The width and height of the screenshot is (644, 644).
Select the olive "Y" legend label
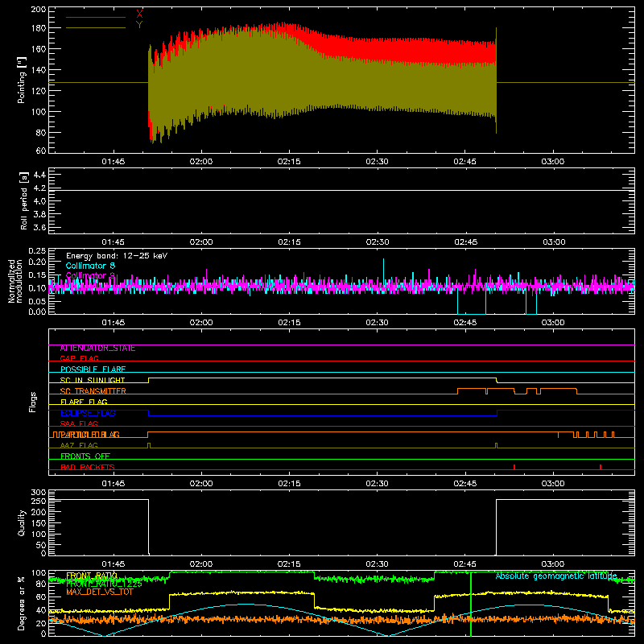139,25
